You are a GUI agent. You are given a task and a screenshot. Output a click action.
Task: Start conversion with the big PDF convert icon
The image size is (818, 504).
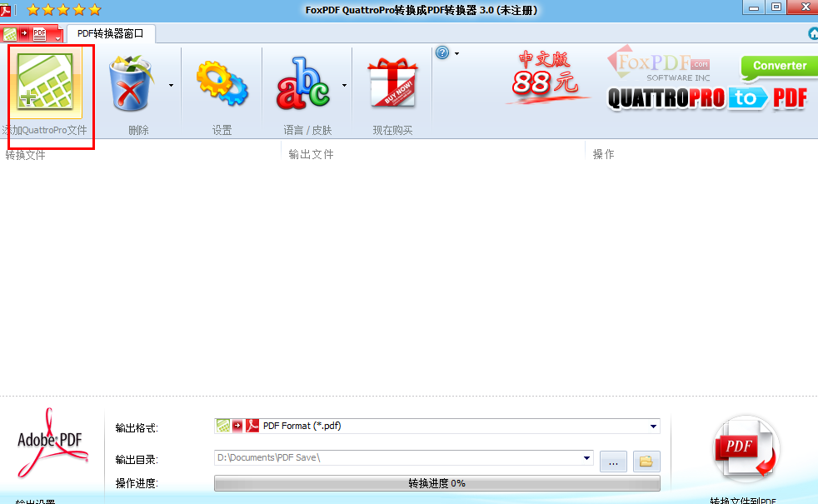coord(746,449)
